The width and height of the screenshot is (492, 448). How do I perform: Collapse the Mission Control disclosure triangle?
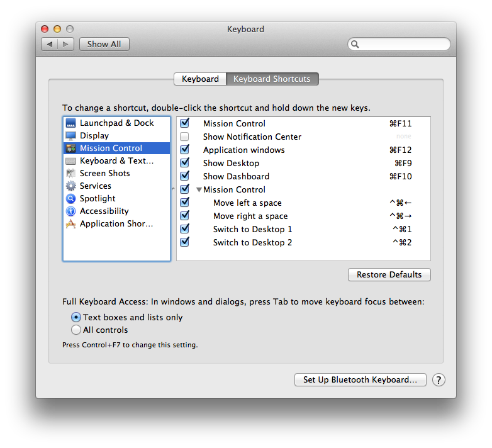[x=199, y=190]
